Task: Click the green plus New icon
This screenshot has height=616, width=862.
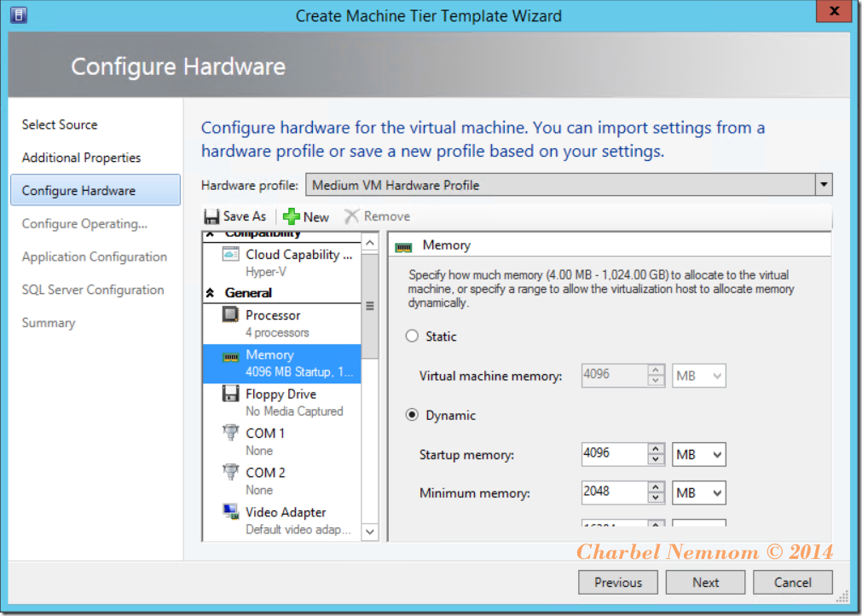Action: (292, 216)
